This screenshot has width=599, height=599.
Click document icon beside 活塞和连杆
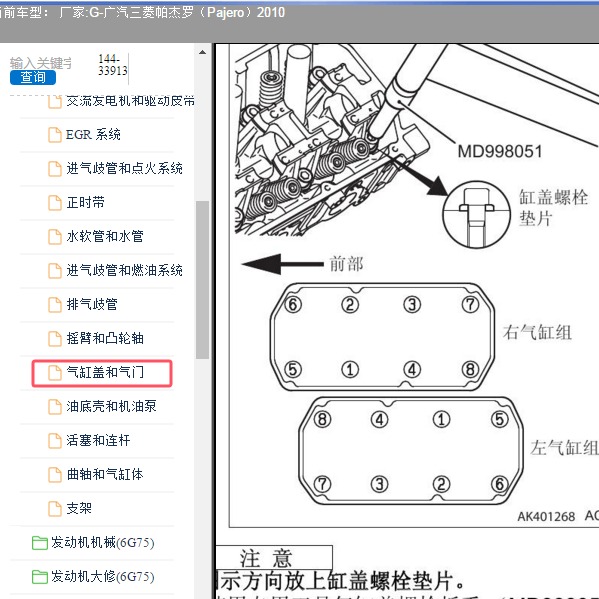tap(55, 441)
